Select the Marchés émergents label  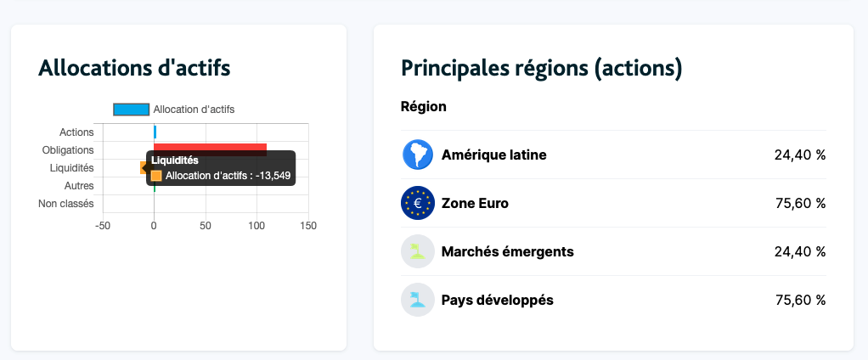point(507,251)
